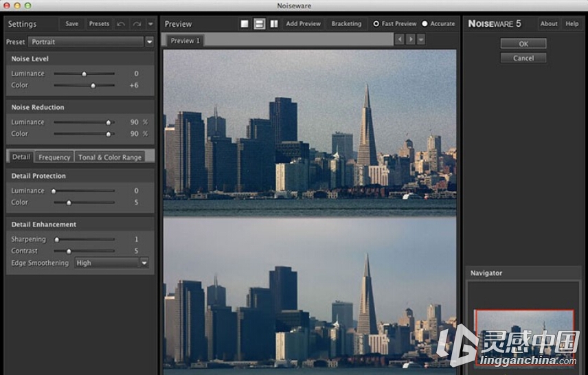The image size is (588, 375).
Task: Open the Help button
Action: pyautogui.click(x=572, y=23)
